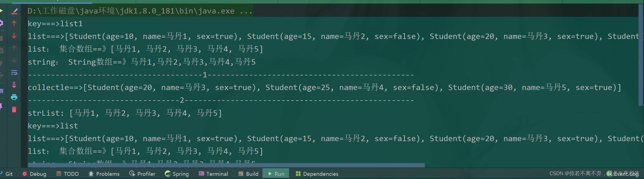The height and width of the screenshot is (179, 644).
Task: Click the camera dump threads icon
Action: 1,51
